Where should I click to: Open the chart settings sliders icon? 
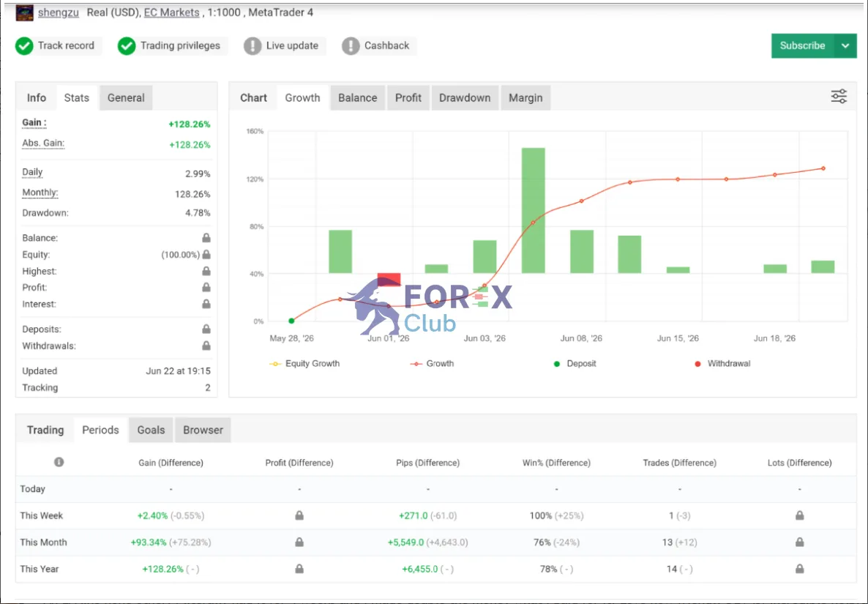pyautogui.click(x=839, y=97)
